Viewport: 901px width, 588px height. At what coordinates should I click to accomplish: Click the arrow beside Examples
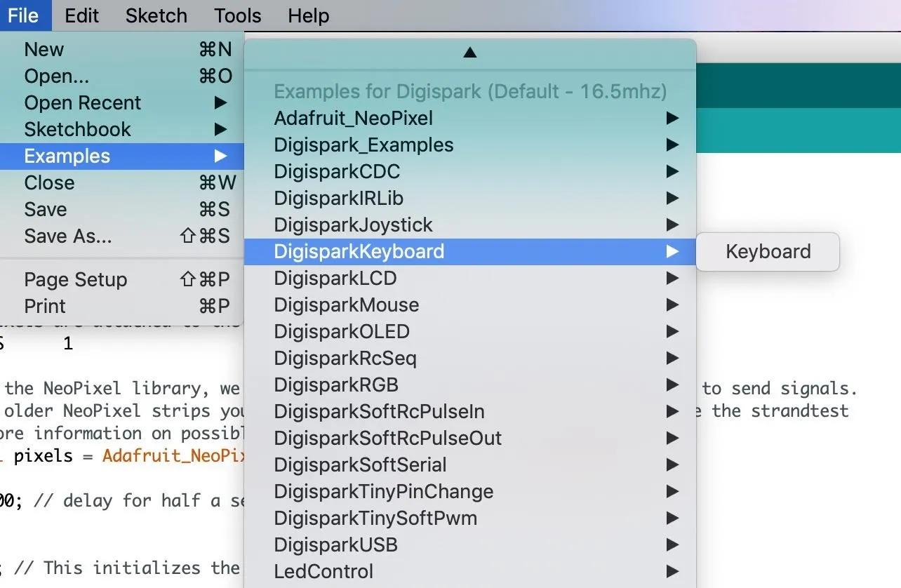click(221, 156)
